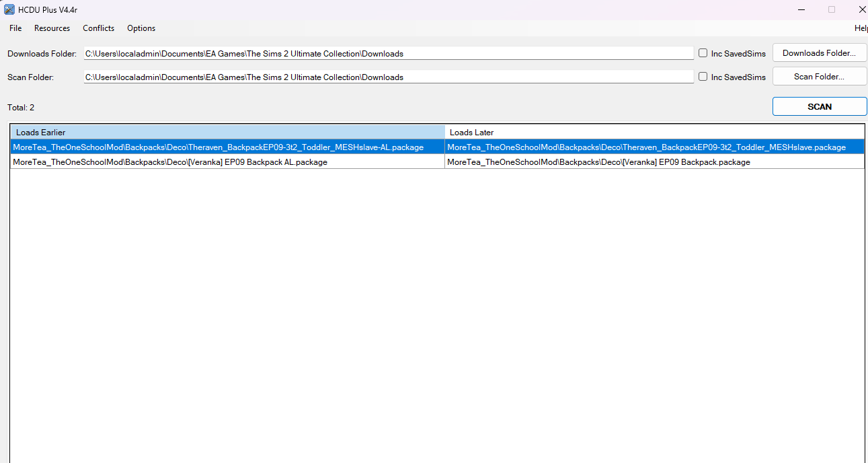This screenshot has height=463, width=868.
Task: Click the Loads Later column header
Action: pyautogui.click(x=471, y=131)
